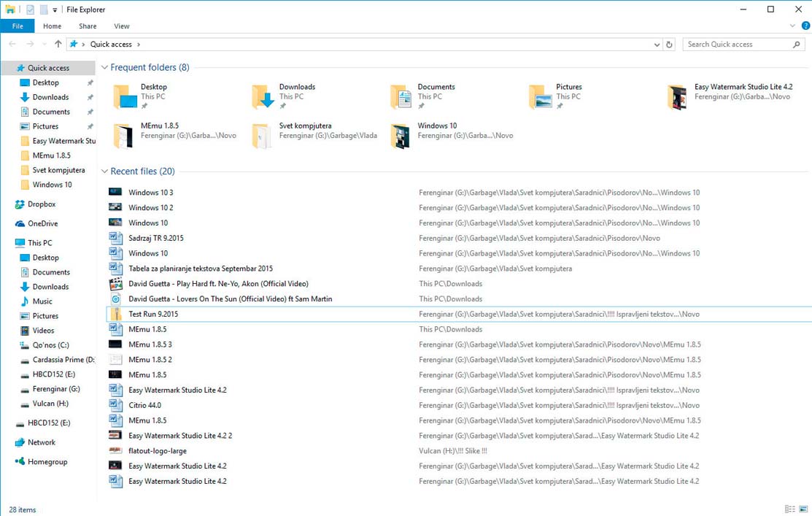The image size is (812, 516).
Task: Click the flatout-logo-large image icon
Action: coord(115,451)
